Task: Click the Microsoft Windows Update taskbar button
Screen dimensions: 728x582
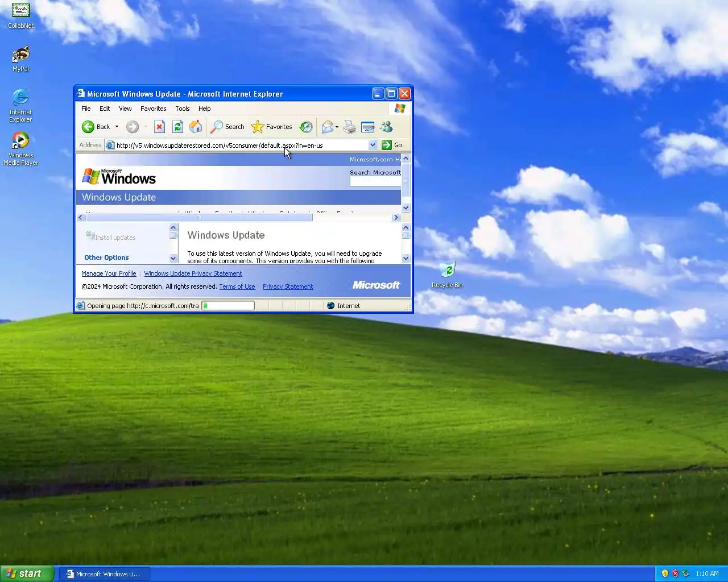Action: click(104, 574)
